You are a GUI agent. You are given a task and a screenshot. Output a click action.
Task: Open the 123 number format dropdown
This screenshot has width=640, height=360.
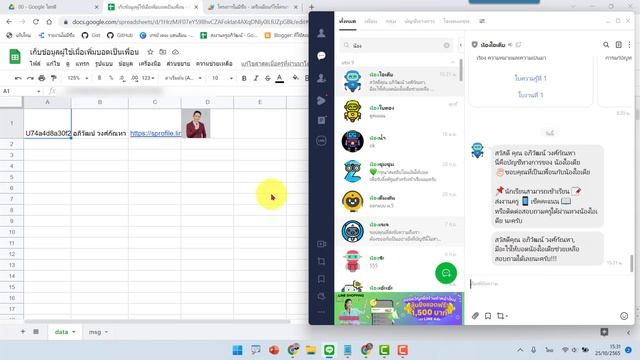pos(148,78)
